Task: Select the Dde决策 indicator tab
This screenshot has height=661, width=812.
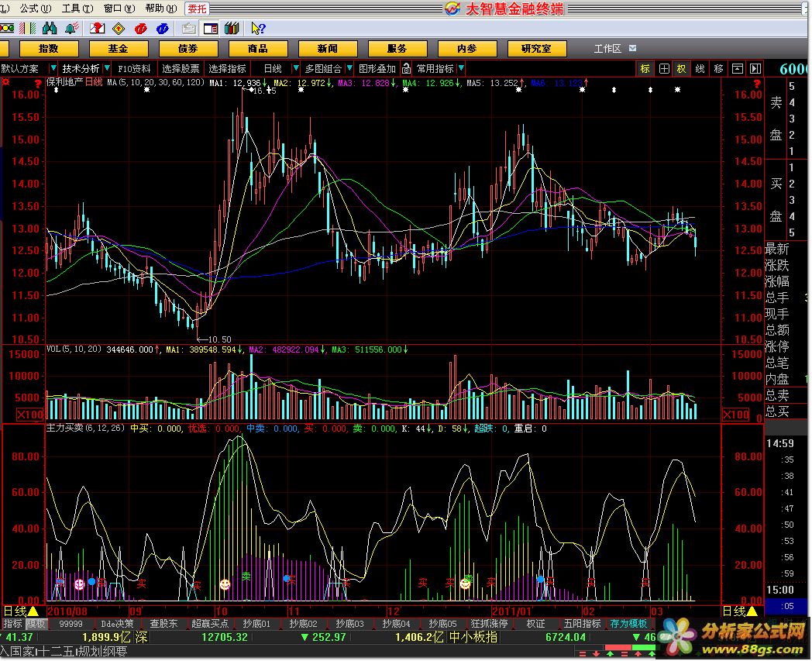Action: (x=117, y=624)
